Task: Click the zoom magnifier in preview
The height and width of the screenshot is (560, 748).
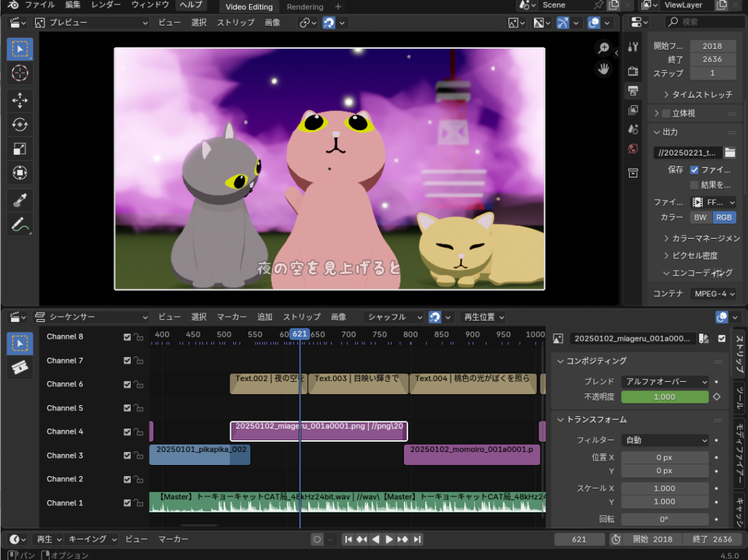Action: [604, 48]
